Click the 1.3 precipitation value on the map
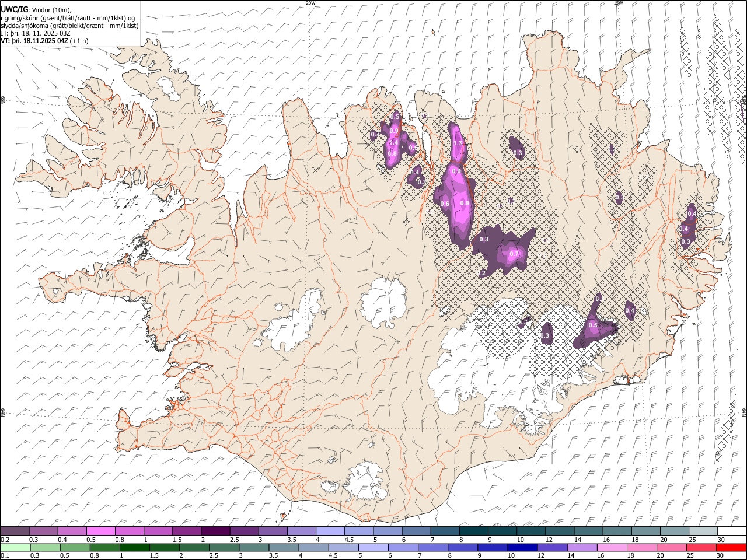This screenshot has width=747, height=560. click(458, 143)
